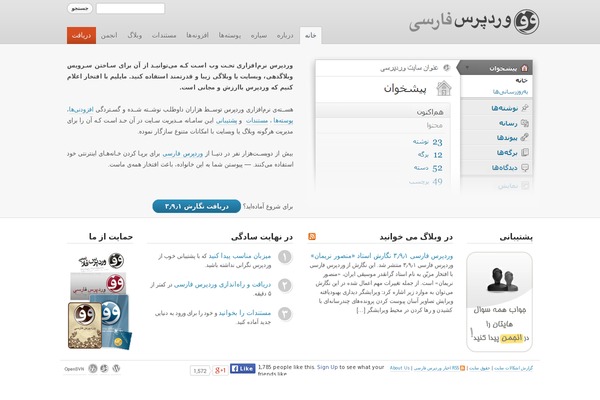Click the orange دریافت tab
Viewport: 600px width, 400px height.
pyautogui.click(x=82, y=35)
